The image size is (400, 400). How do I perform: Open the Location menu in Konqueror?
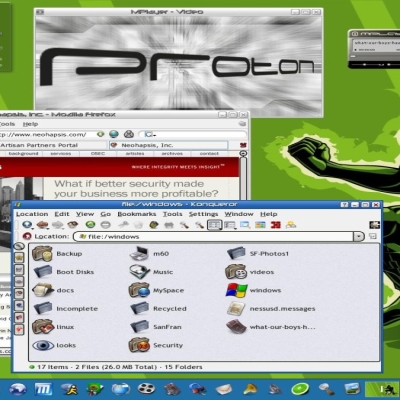pos(32,214)
